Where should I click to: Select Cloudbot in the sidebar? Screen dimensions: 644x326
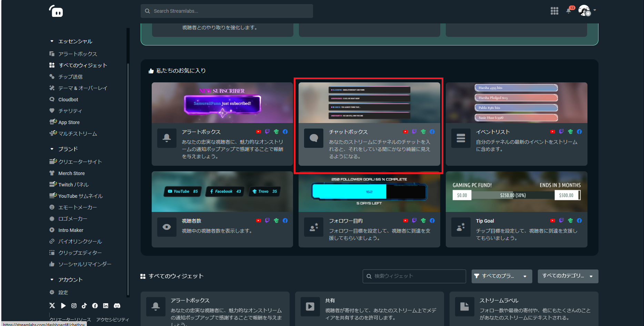tap(68, 99)
